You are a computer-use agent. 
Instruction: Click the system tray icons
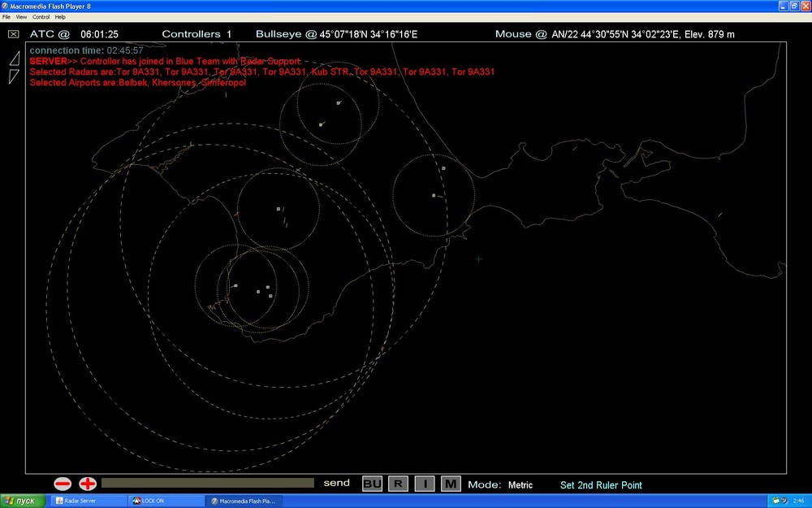(780, 501)
